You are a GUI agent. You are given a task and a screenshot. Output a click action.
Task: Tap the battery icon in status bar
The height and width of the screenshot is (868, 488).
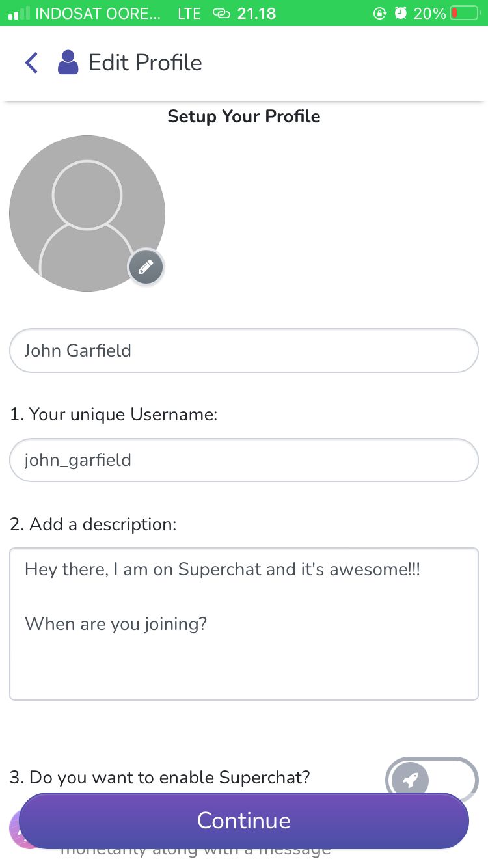tap(464, 13)
